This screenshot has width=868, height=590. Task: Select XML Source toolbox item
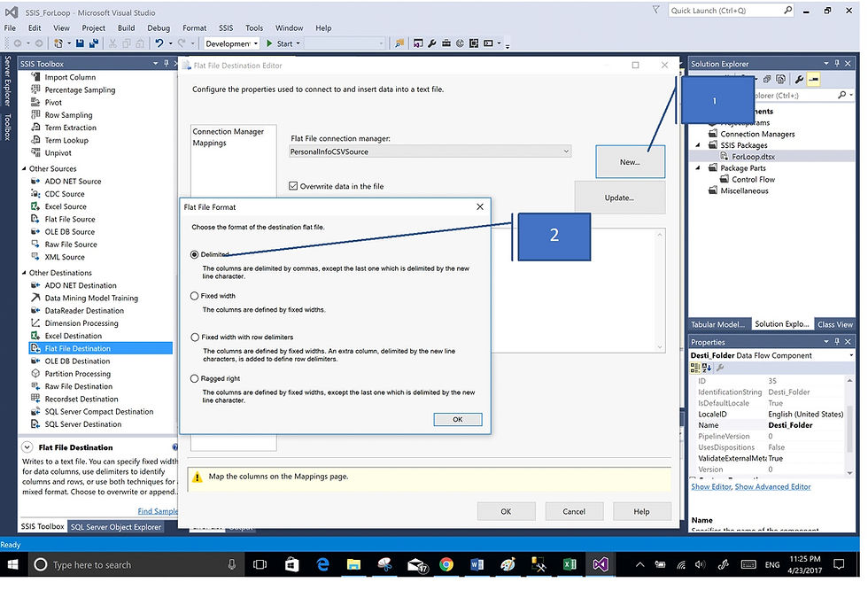(65, 257)
